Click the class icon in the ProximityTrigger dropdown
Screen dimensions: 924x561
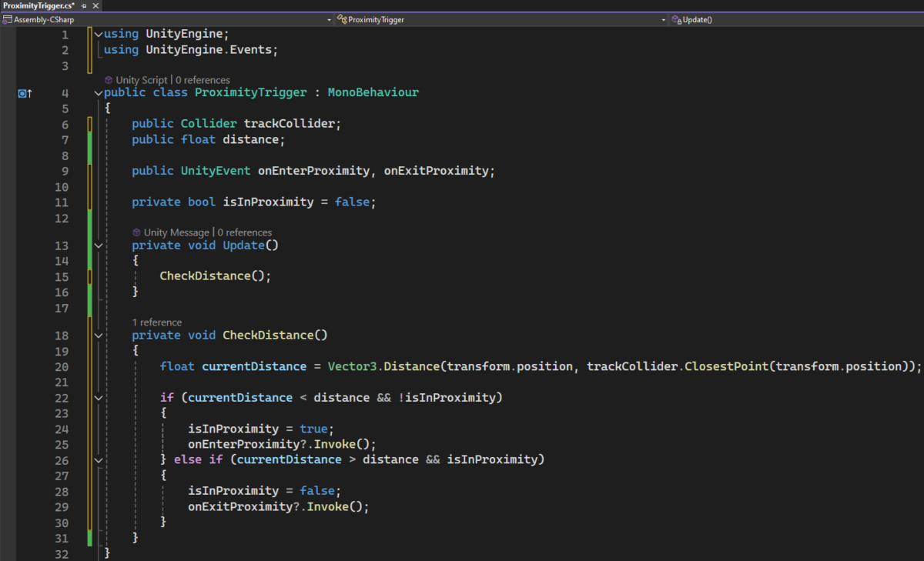(x=342, y=19)
